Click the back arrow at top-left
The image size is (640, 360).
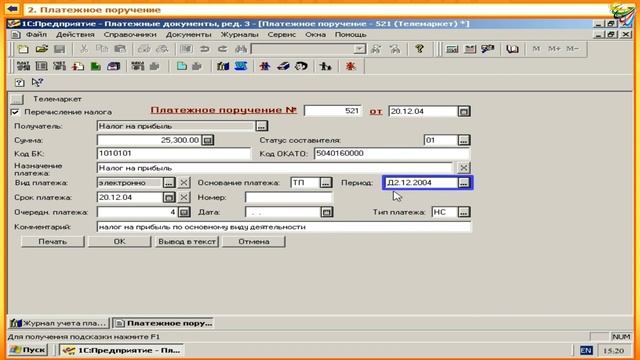[13, 9]
